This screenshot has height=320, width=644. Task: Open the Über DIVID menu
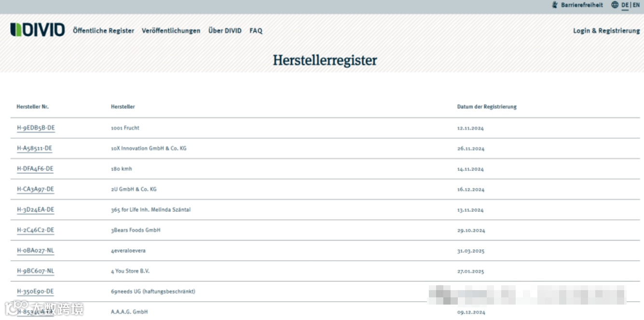[225, 31]
